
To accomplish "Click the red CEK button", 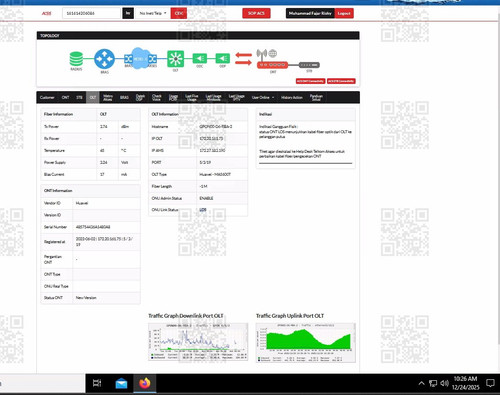I will coord(179,13).
